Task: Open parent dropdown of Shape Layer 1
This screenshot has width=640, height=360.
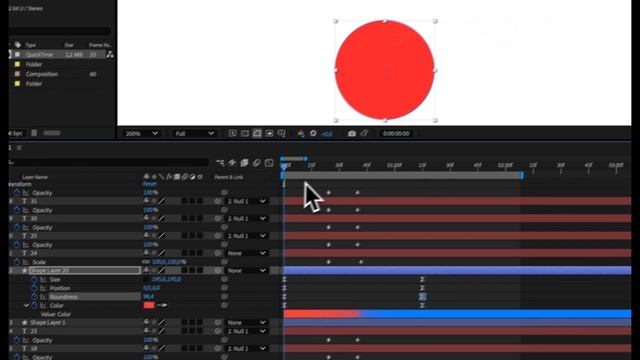Action: pos(247,322)
